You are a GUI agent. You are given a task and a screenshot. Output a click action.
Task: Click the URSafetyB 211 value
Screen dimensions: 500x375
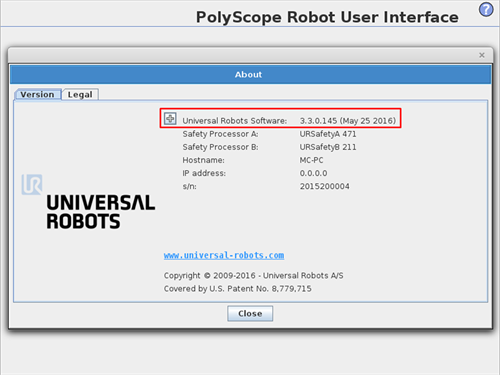click(x=328, y=147)
